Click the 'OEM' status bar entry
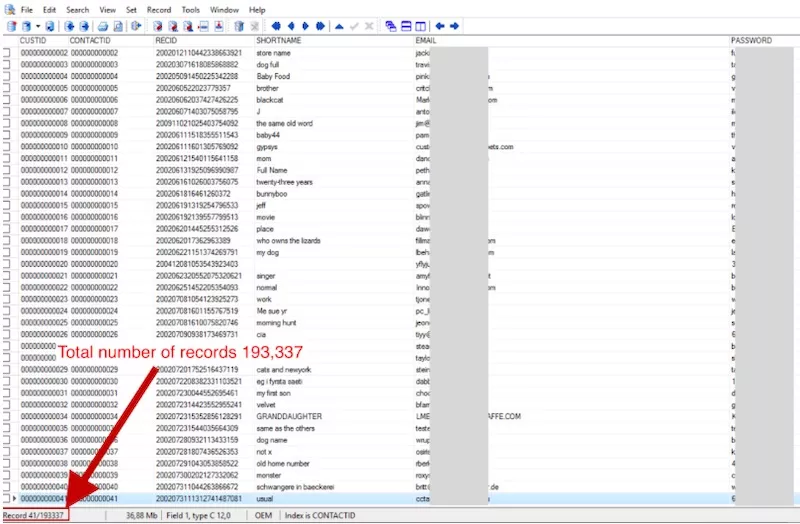This screenshot has height=524, width=800. pyautogui.click(x=263, y=515)
